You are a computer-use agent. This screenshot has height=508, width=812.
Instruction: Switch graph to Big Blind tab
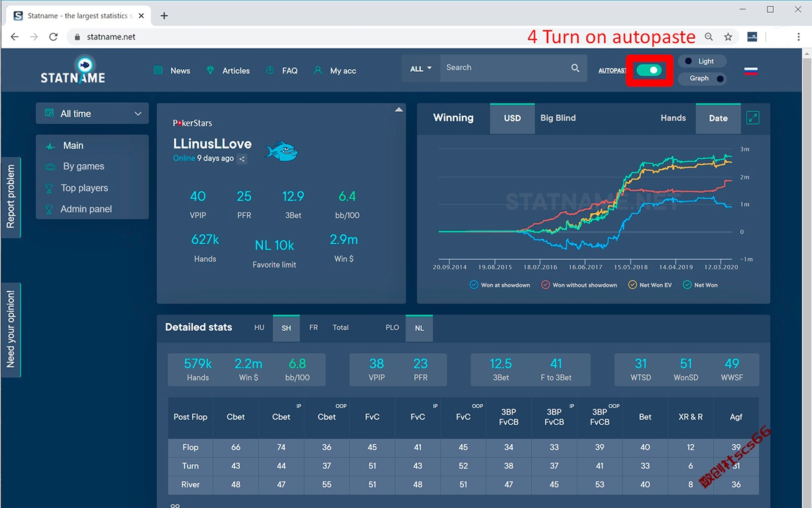(x=558, y=118)
